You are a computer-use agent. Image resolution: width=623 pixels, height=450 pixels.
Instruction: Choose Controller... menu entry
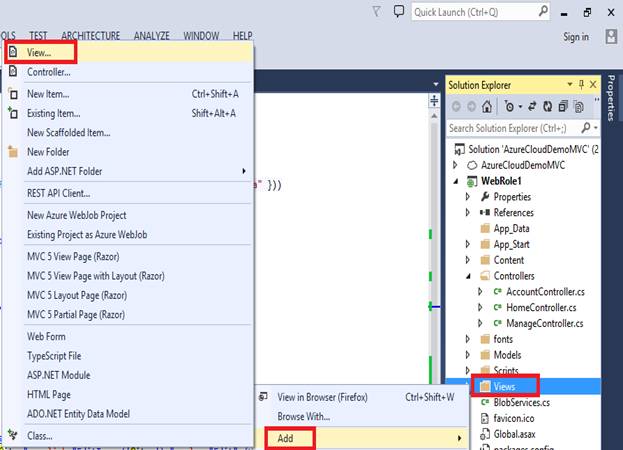point(128,72)
